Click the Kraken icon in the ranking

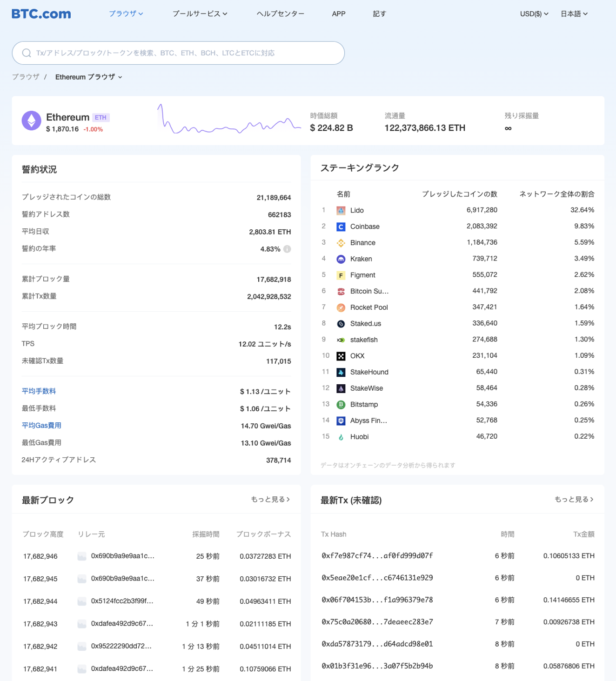coord(340,259)
